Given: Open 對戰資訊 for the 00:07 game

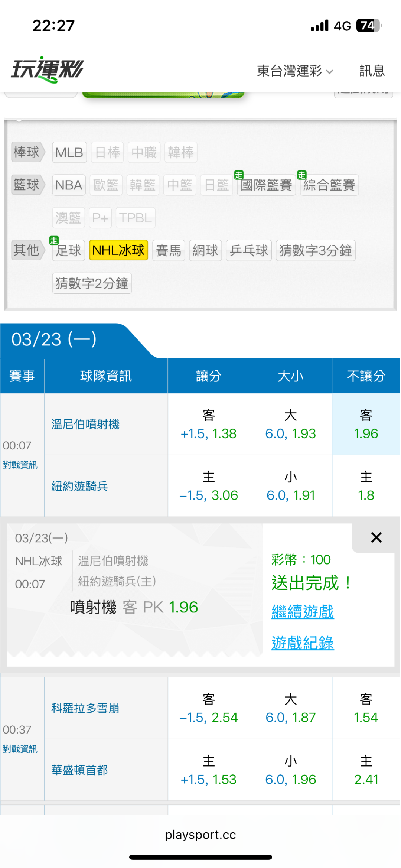Looking at the screenshot, I should 20,465.
